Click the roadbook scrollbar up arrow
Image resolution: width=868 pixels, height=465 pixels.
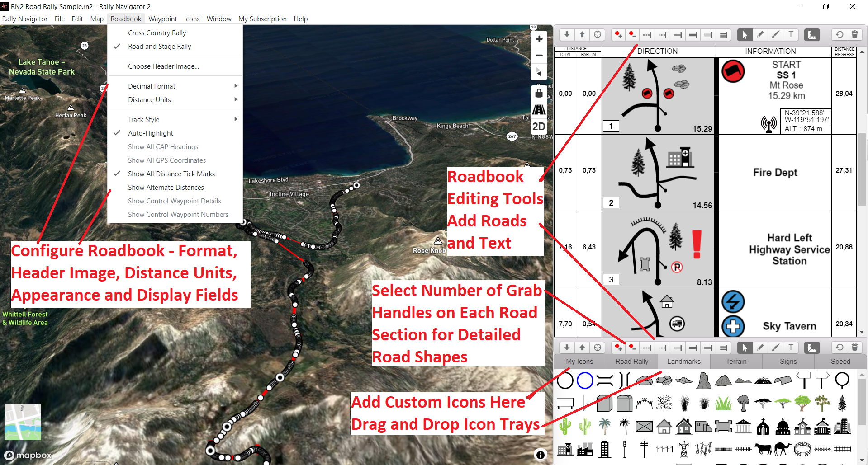(x=862, y=52)
